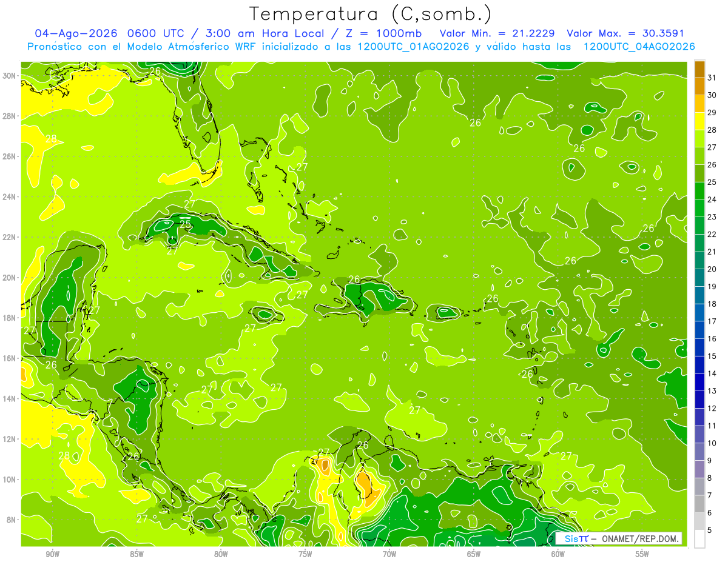Click the yellow legend swatch between 28 and 29
This screenshot has width=728, height=562.
[699, 121]
